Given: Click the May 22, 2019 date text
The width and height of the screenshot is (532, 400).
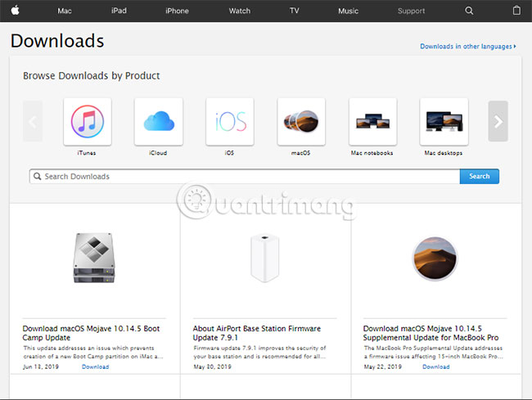Looking at the screenshot, I should coord(383,366).
